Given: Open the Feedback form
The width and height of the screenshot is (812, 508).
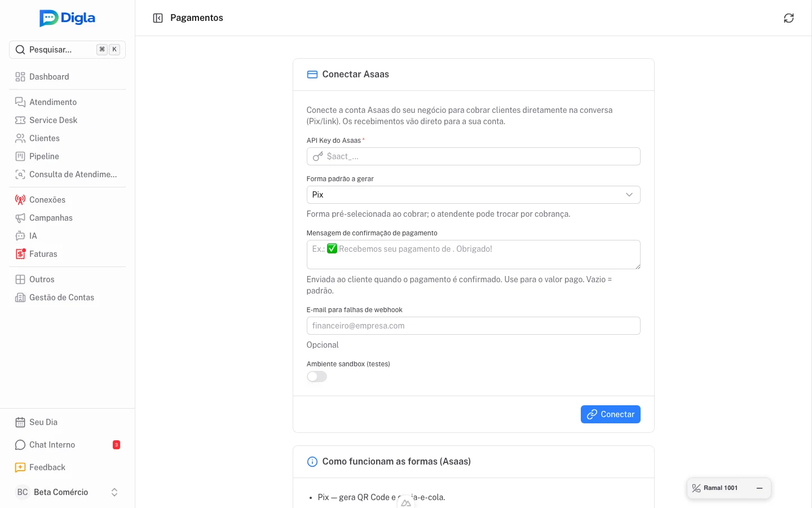Looking at the screenshot, I should 67,467.
